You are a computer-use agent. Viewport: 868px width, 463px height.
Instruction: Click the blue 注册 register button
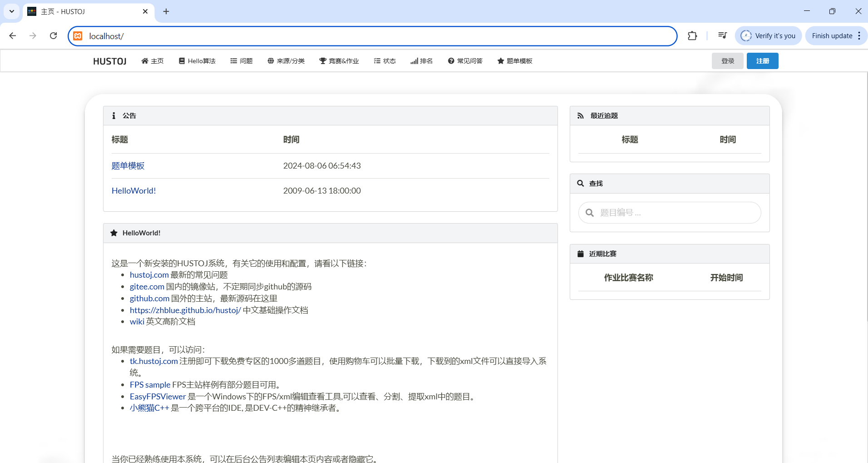click(x=762, y=61)
